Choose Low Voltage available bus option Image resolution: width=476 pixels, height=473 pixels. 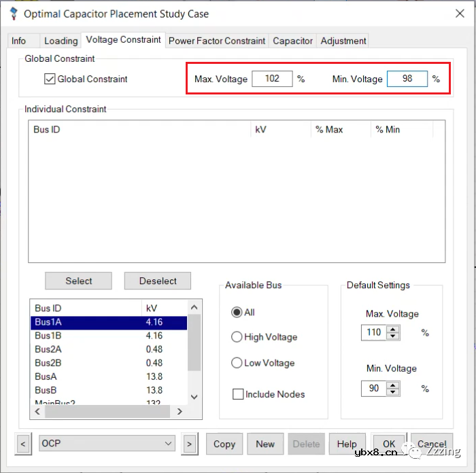(237, 363)
